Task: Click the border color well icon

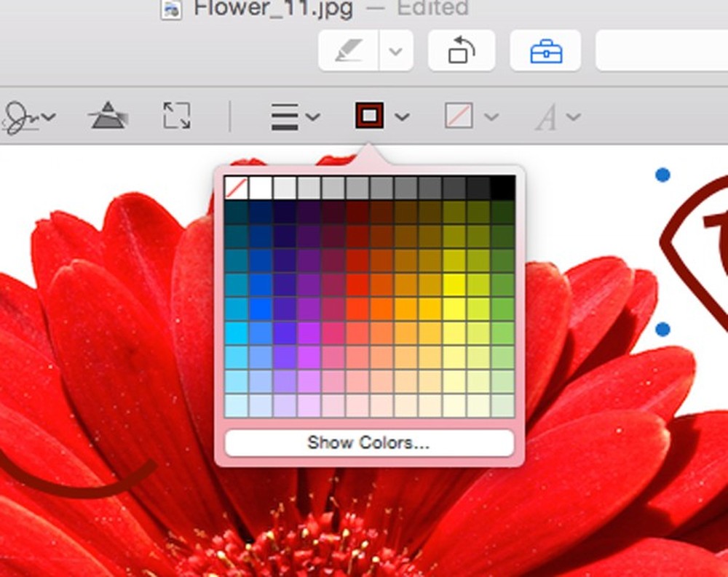Action: (371, 116)
